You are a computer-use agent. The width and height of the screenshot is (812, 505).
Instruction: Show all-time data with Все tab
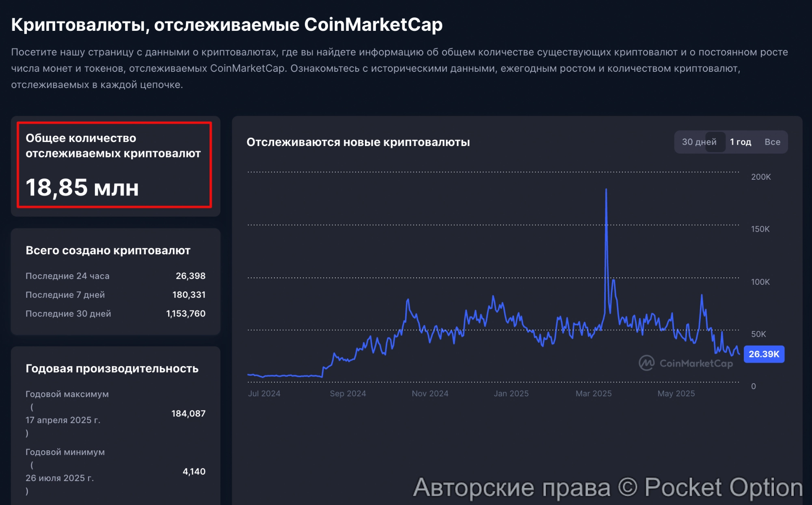click(772, 142)
